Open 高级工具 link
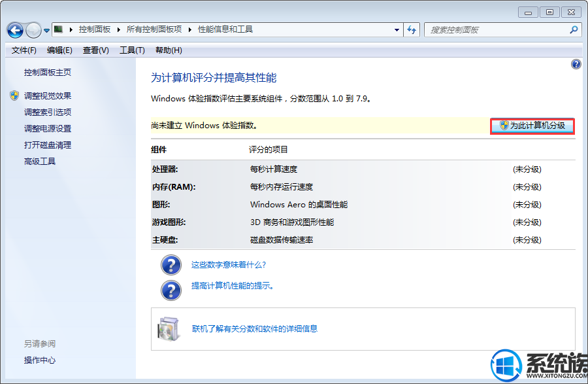Screen dimensions: 588x384 (x=40, y=162)
